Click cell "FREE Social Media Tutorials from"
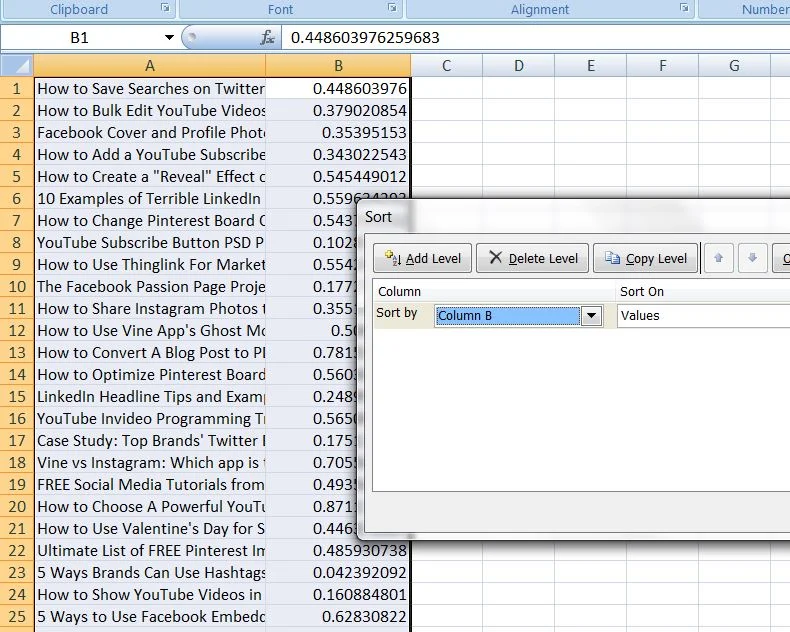The height and width of the screenshot is (632, 790). click(150, 484)
